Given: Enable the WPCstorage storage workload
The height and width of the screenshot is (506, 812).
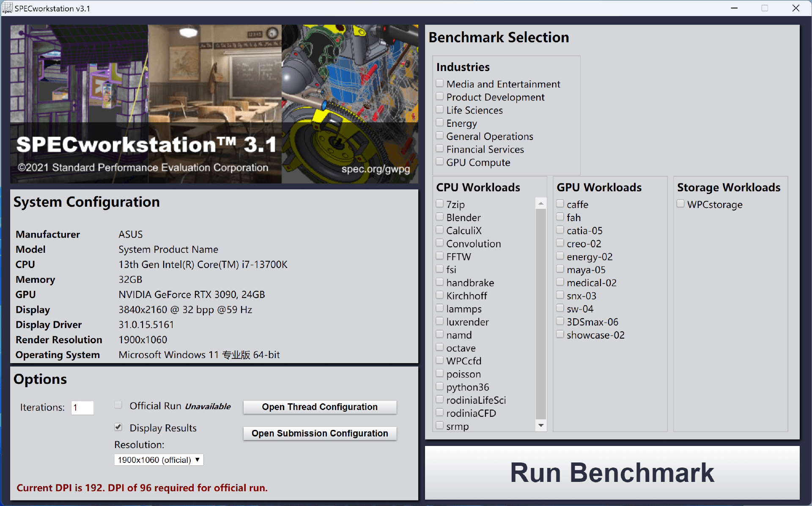Looking at the screenshot, I should (680, 204).
